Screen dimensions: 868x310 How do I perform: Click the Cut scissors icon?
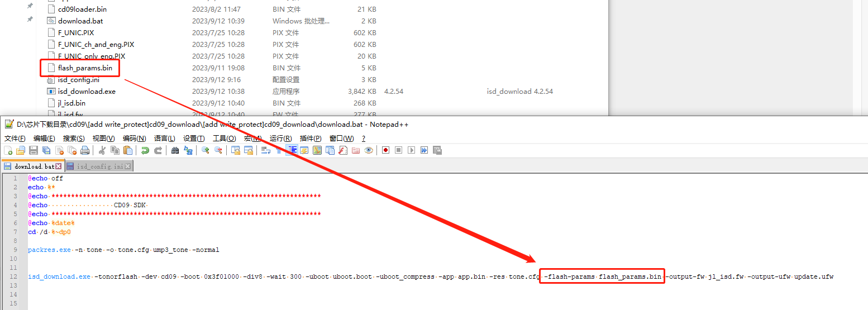tap(102, 150)
